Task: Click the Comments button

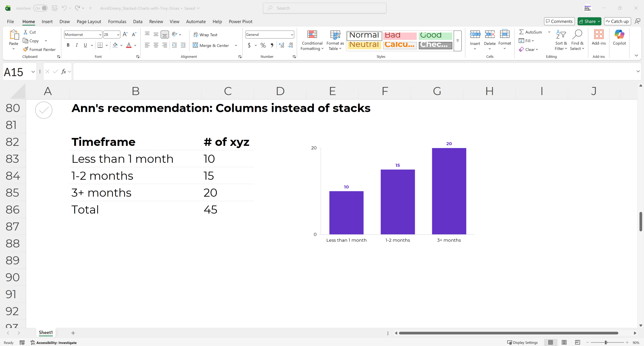Action: [559, 21]
